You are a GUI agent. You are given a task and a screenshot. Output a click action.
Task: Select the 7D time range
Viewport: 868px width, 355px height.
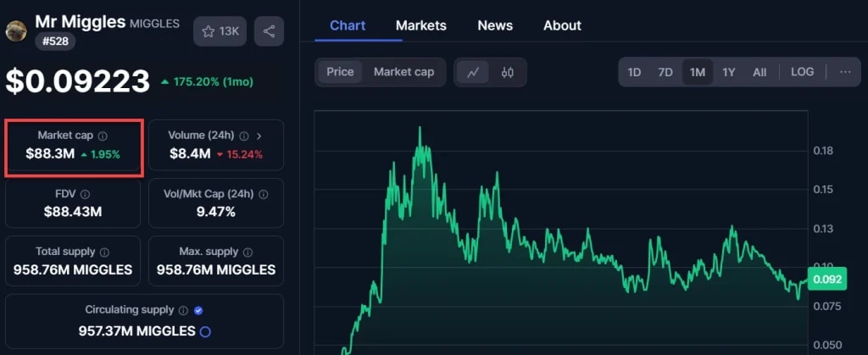pyautogui.click(x=665, y=72)
